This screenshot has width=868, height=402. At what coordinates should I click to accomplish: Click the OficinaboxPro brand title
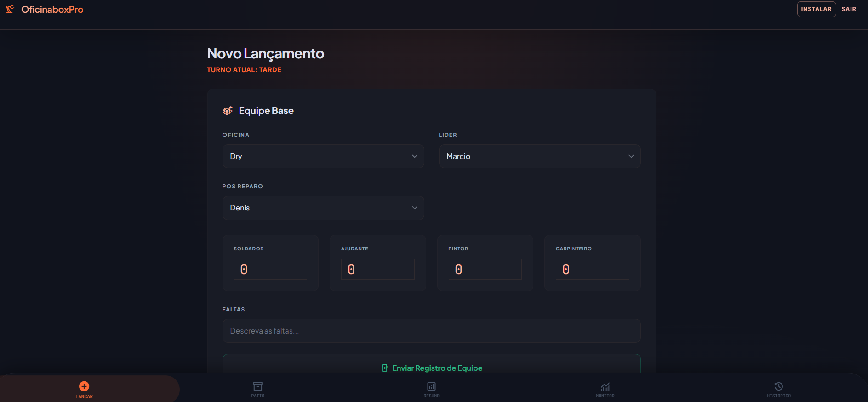(52, 10)
